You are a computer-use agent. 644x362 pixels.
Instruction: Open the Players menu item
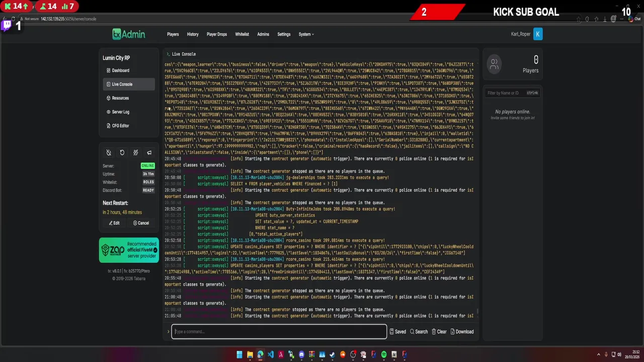[x=173, y=34]
